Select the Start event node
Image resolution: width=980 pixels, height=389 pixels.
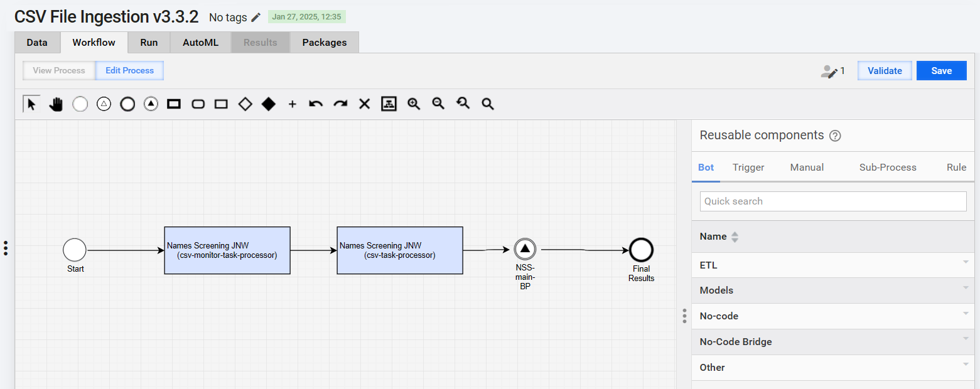(75, 250)
